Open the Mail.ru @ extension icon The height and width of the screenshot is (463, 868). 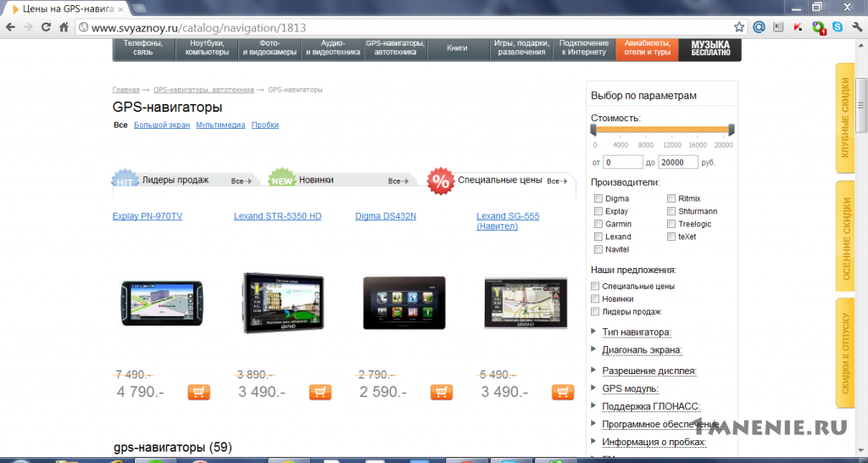tap(759, 27)
